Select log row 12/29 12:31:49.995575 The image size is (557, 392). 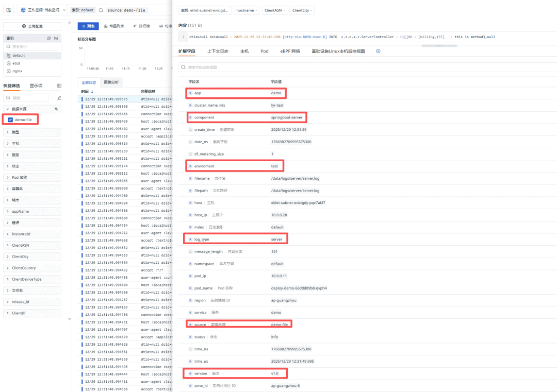125,99
